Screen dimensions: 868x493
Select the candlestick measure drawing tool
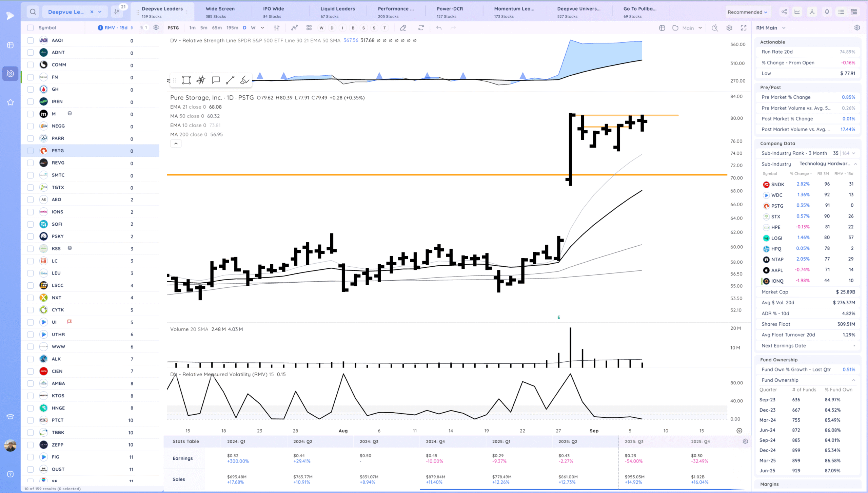click(201, 80)
